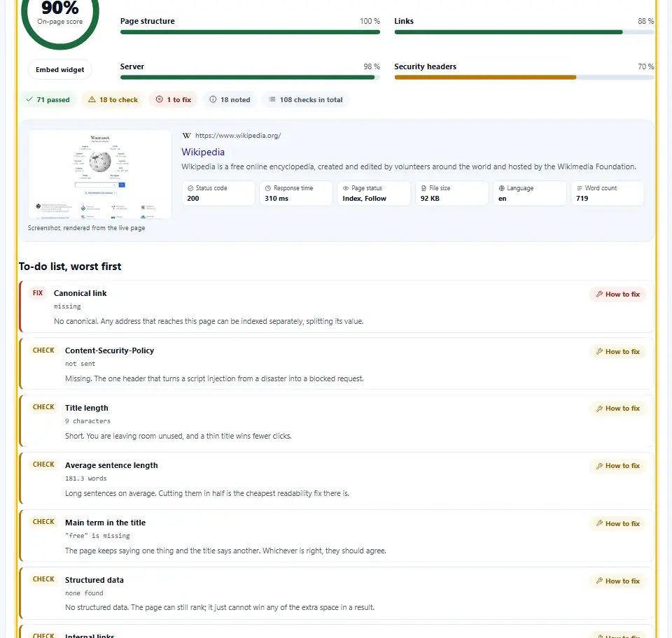Click the https://www.wikipedia.org/ URL text
The width and height of the screenshot is (672, 638).
(238, 136)
